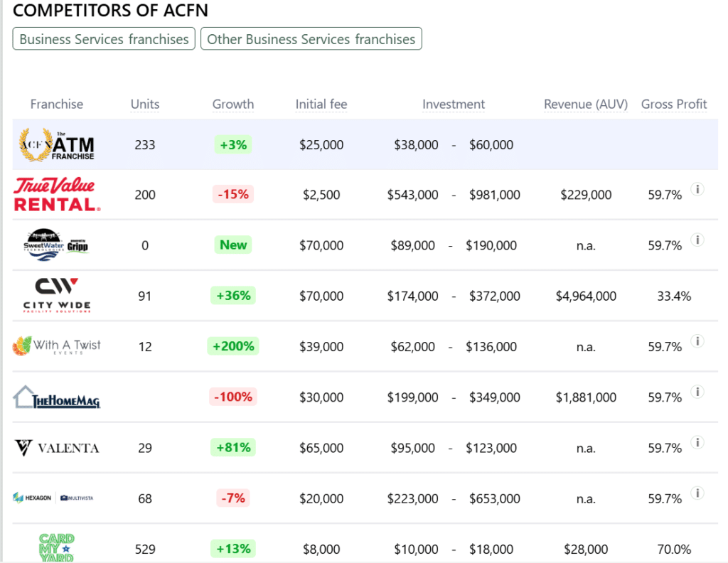Click the Units column header
The width and height of the screenshot is (728, 563).
[145, 104]
